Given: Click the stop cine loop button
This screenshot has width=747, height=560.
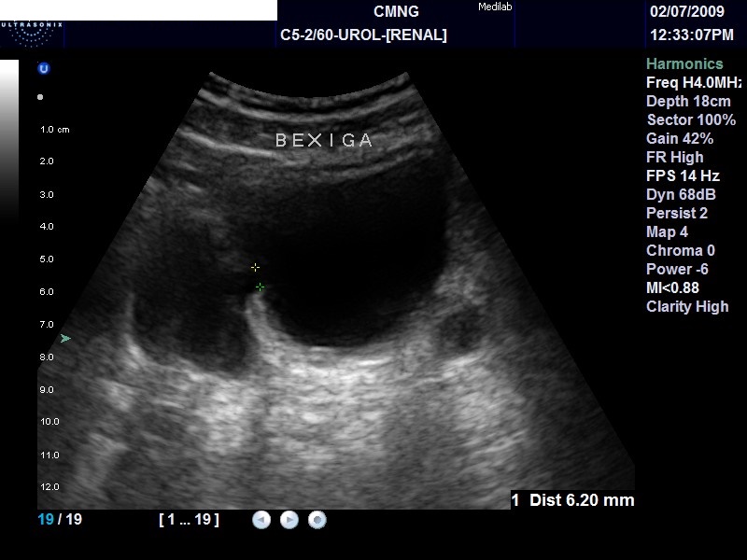Looking at the screenshot, I should (x=317, y=520).
